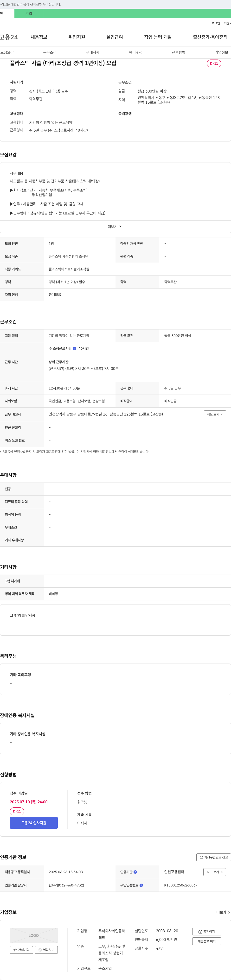This screenshot has width=231, height=980.
Task: Click the block icon on 열람차단 button
Action: click(x=40, y=950)
